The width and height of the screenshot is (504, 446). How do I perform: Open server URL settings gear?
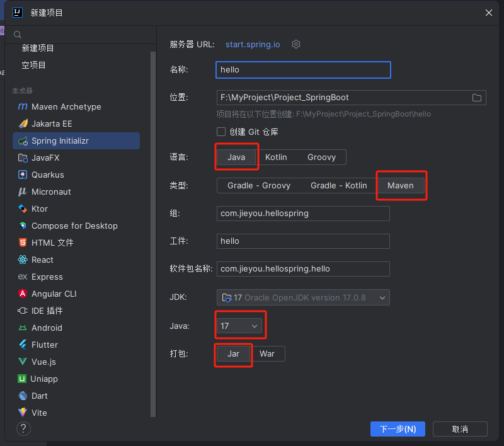click(x=296, y=44)
